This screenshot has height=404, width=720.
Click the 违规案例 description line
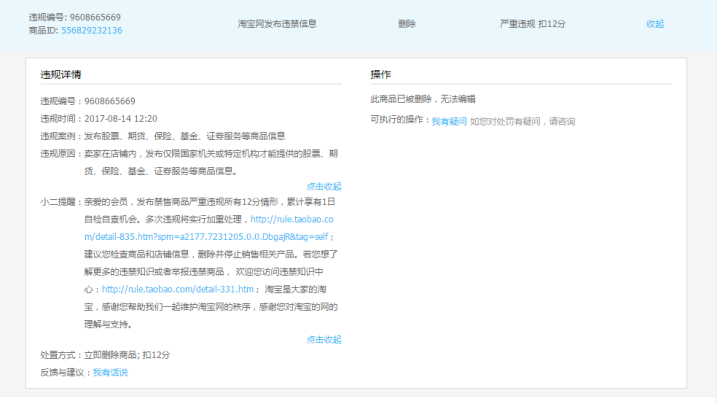pos(162,135)
